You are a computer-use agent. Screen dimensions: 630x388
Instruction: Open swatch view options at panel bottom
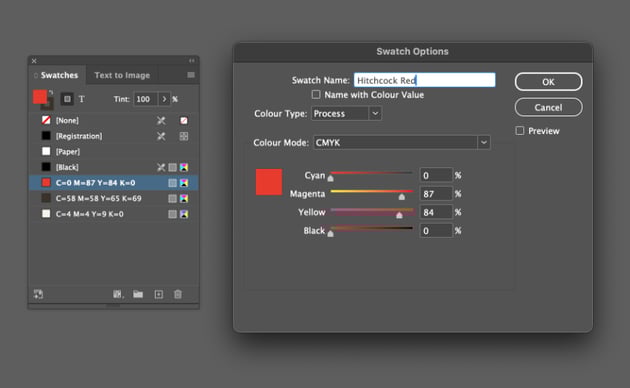pos(118,294)
